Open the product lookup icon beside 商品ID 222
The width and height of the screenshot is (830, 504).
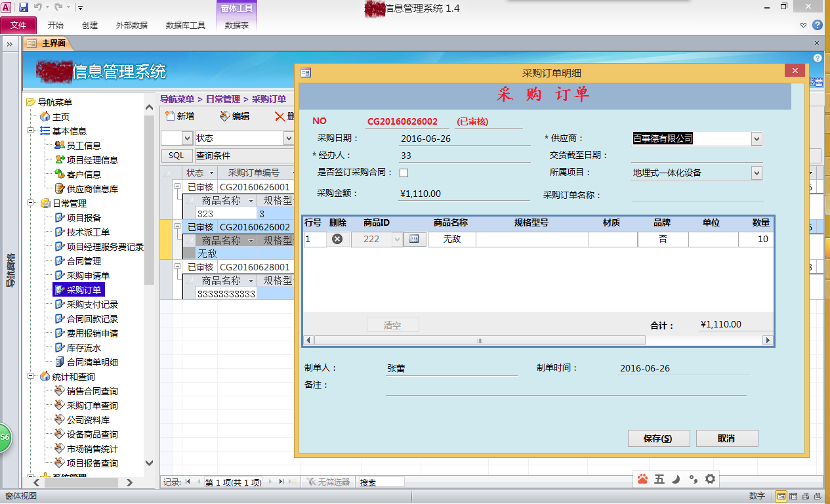click(414, 240)
